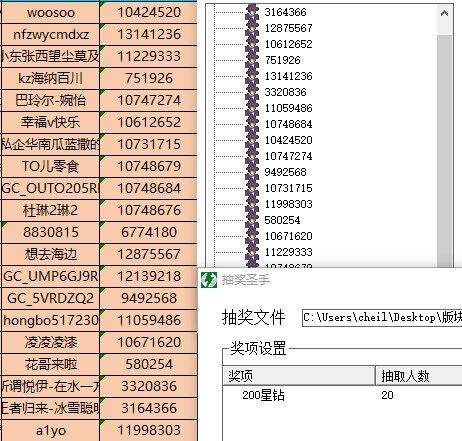Click the winners list scrollbar thumb
462x441 pixels.
click(444, 150)
